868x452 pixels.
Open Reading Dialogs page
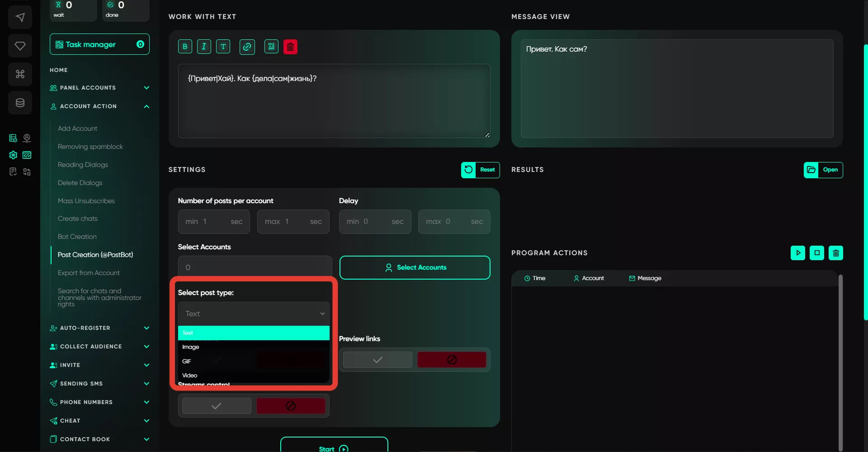click(83, 165)
